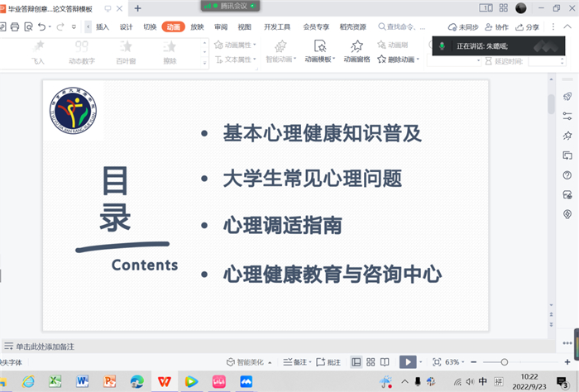The height and width of the screenshot is (392, 579).
Task: Click the window layout icon in title bar
Action: 486,7
